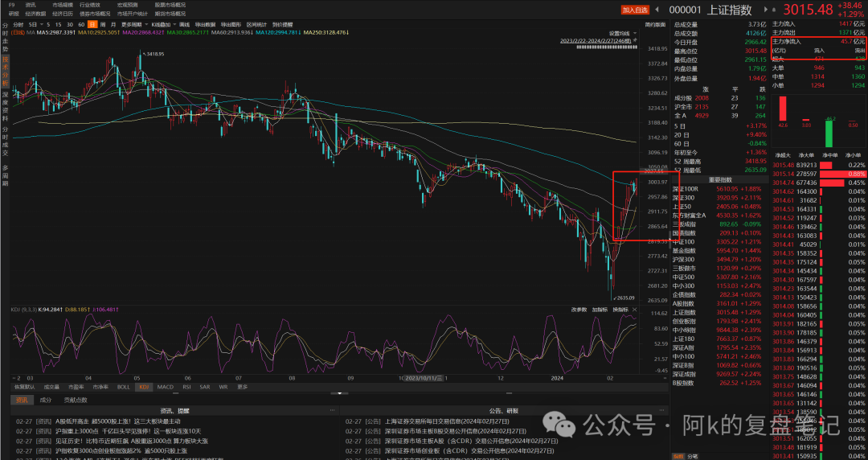The height and width of the screenshot is (460, 868).
Task: Click 加指标 in KDJ panel
Action: point(600,310)
